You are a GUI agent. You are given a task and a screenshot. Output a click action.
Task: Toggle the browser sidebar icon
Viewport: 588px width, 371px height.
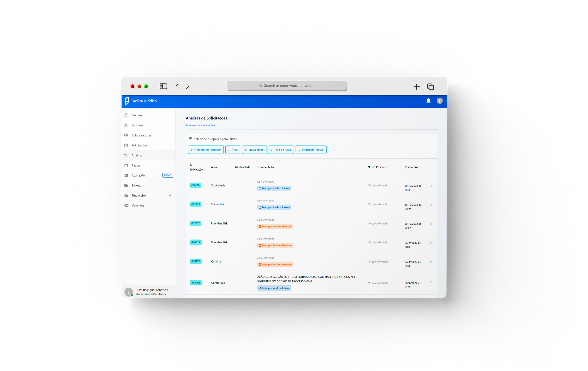click(x=163, y=86)
